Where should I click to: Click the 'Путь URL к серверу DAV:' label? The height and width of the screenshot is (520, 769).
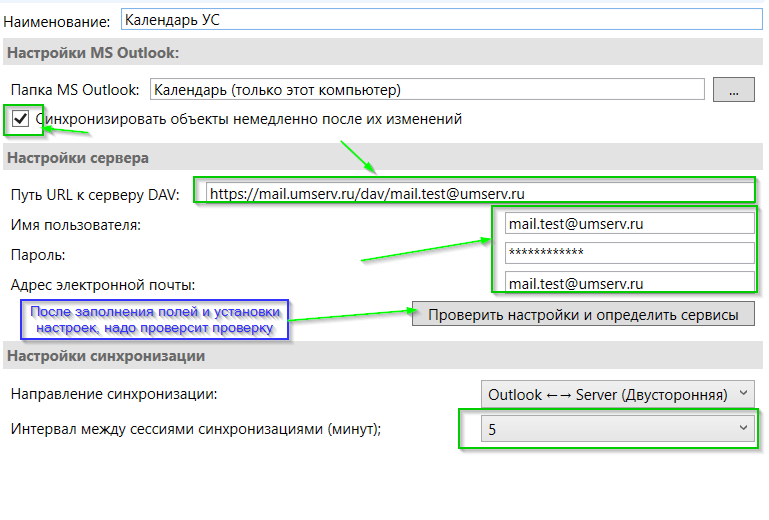[x=94, y=194]
